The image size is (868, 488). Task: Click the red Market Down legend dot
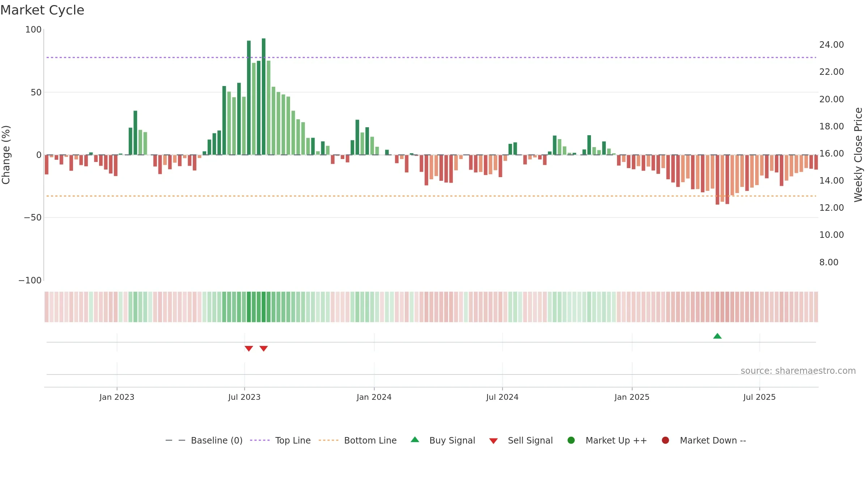[x=665, y=440]
